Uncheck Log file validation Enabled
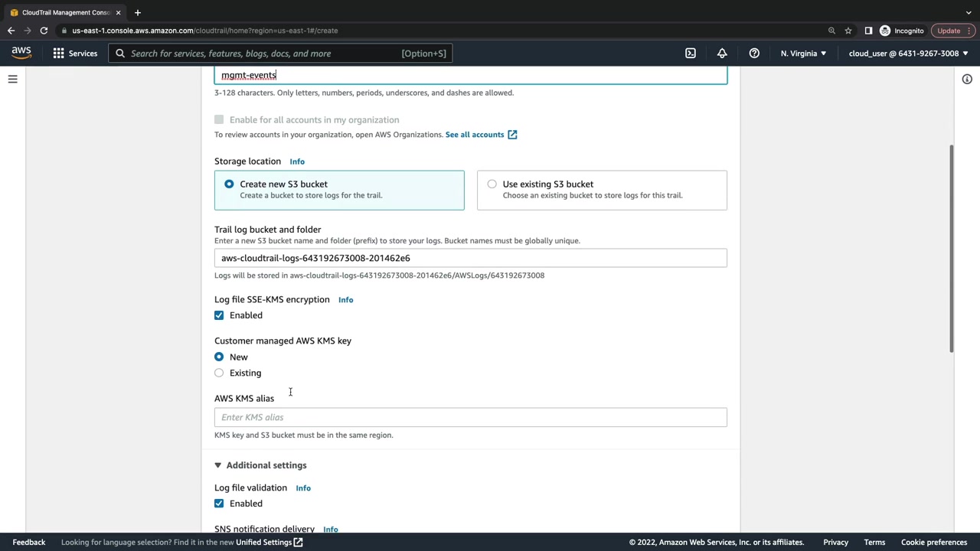 pos(219,504)
